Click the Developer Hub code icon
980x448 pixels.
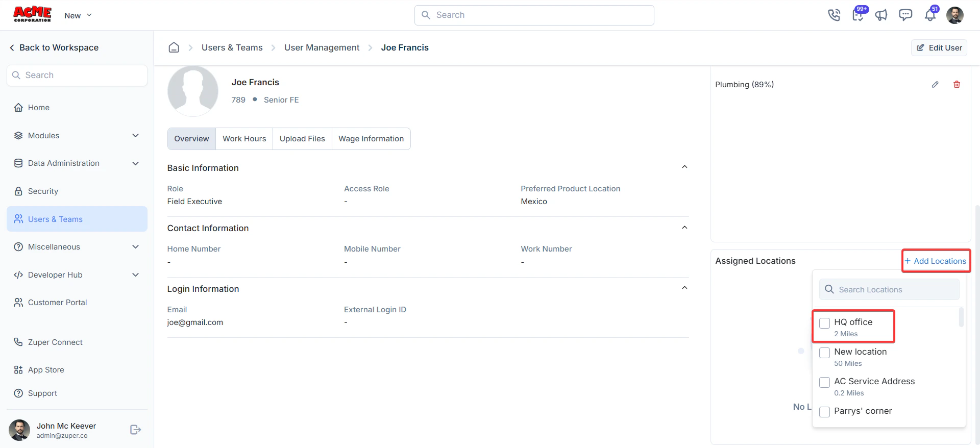click(18, 275)
